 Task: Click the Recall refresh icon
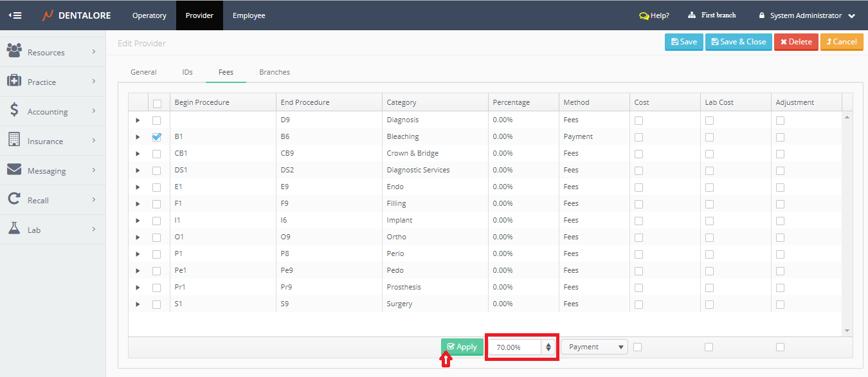(x=14, y=199)
